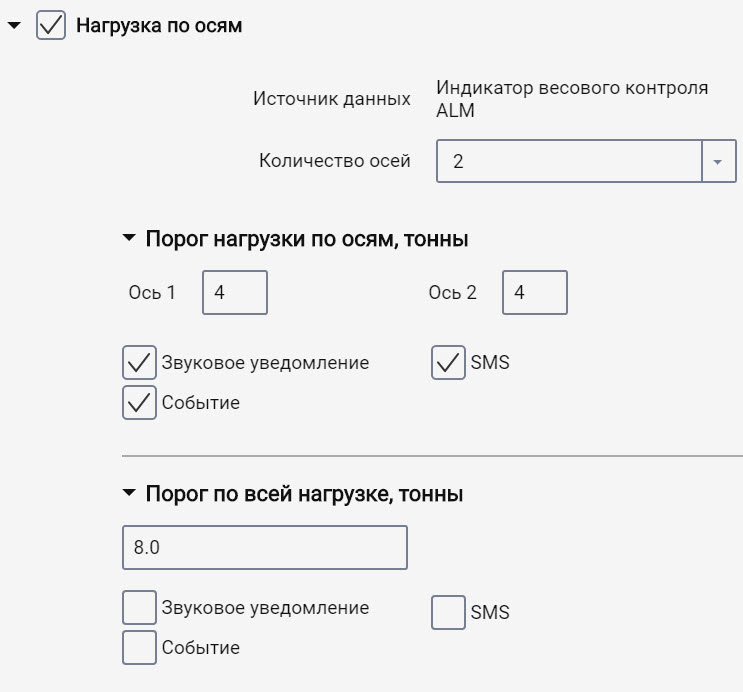Uncheck the Нагрузка по осям checkbox

pos(51,25)
